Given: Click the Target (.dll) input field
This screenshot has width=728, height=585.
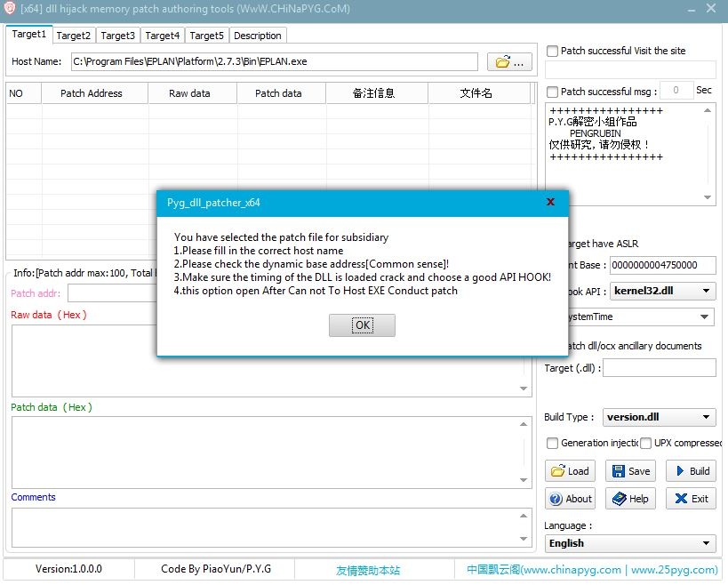Looking at the screenshot, I should point(660,368).
